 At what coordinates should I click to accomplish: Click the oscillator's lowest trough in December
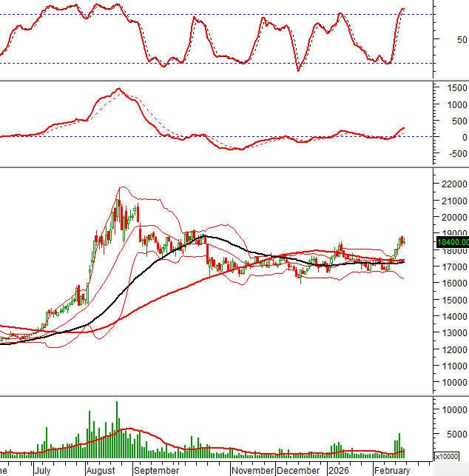click(298, 70)
